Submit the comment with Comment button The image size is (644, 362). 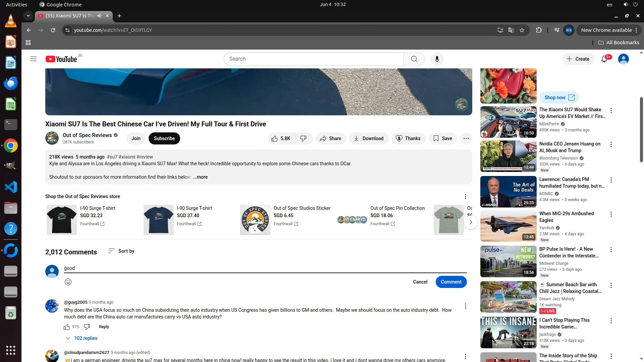click(x=451, y=282)
